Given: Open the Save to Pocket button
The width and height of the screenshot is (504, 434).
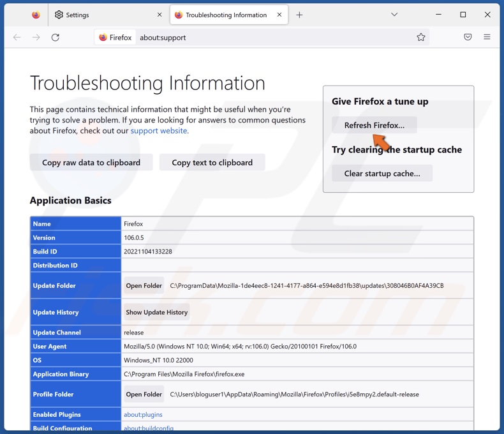Looking at the screenshot, I should pyautogui.click(x=468, y=37).
